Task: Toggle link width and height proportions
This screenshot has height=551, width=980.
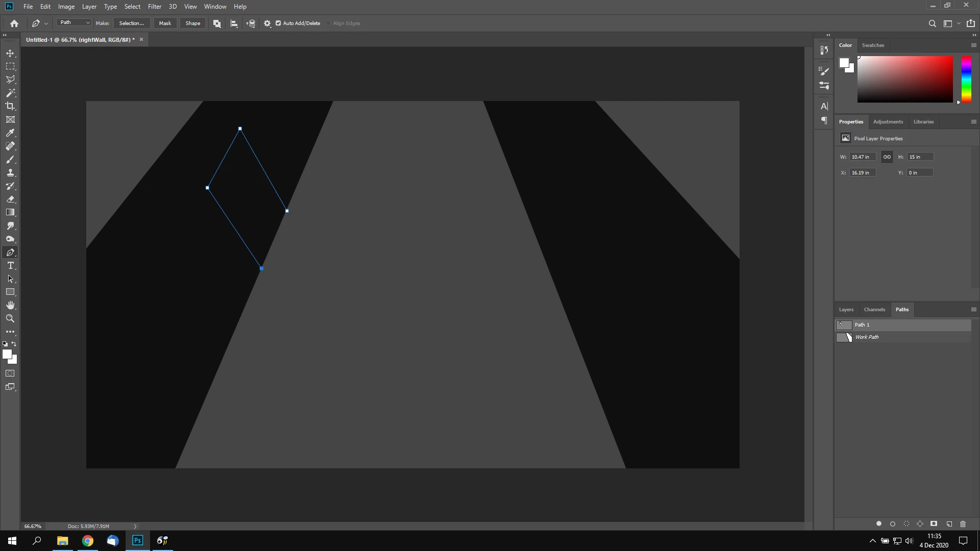Action: (x=887, y=157)
